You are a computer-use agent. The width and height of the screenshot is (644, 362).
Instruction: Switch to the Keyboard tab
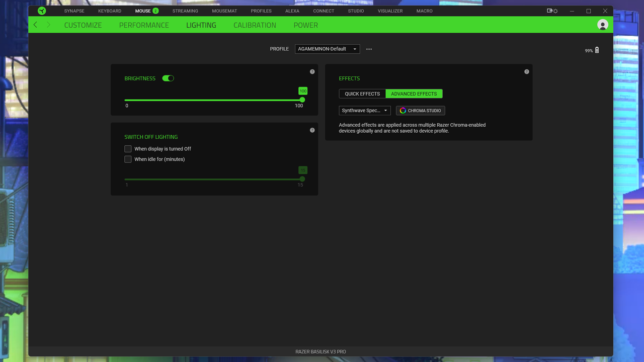110,11
